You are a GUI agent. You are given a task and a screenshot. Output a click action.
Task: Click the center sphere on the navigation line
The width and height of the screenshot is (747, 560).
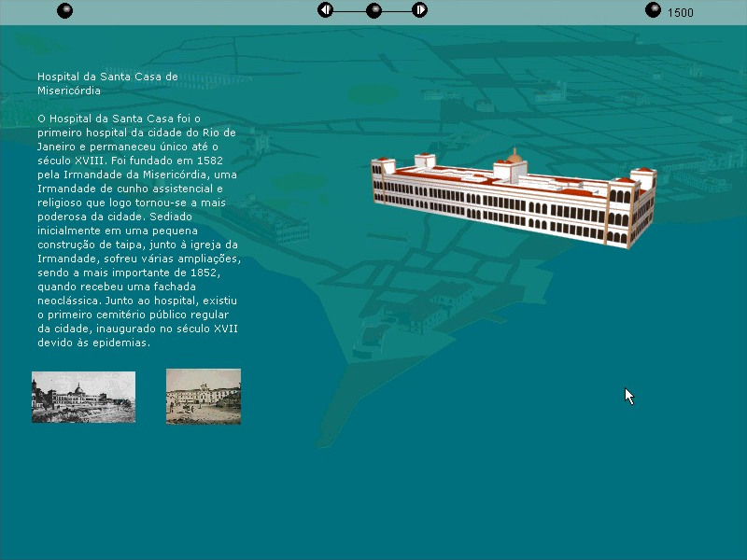373,10
